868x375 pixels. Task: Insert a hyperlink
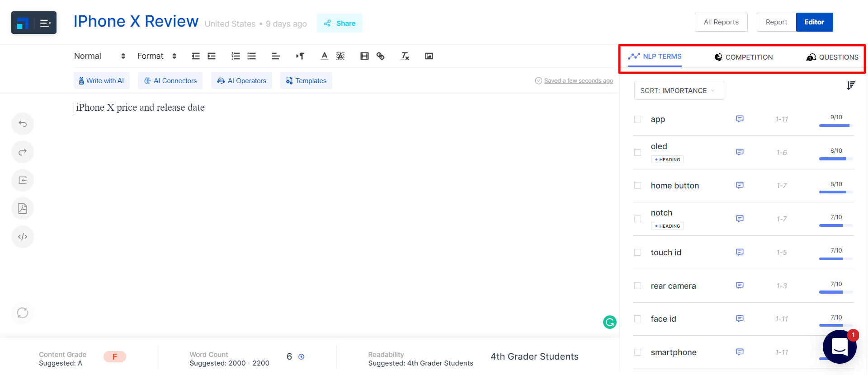381,56
